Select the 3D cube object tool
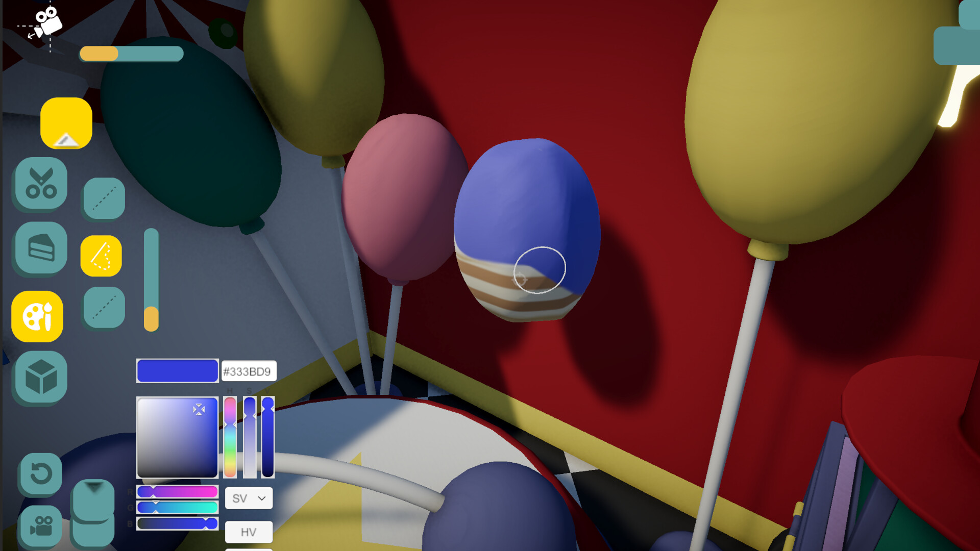 click(41, 377)
